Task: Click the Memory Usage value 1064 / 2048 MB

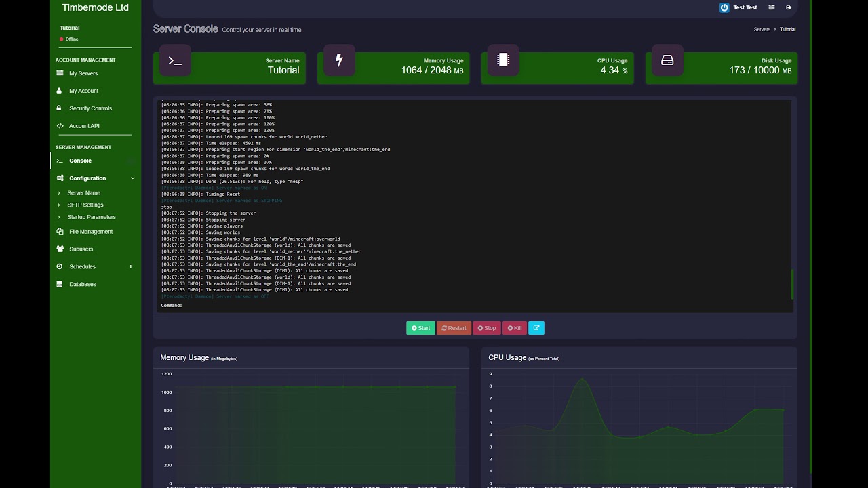Action: pyautogui.click(x=432, y=70)
